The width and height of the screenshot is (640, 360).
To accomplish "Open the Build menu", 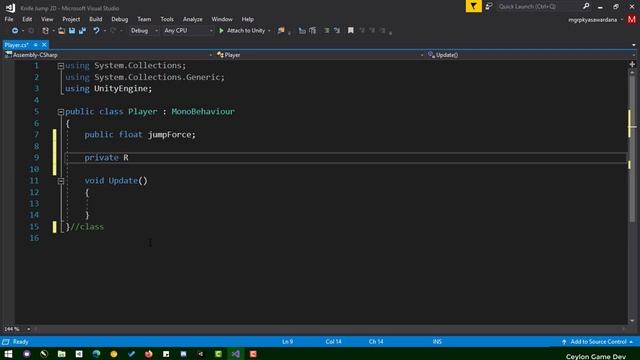I will (96, 19).
